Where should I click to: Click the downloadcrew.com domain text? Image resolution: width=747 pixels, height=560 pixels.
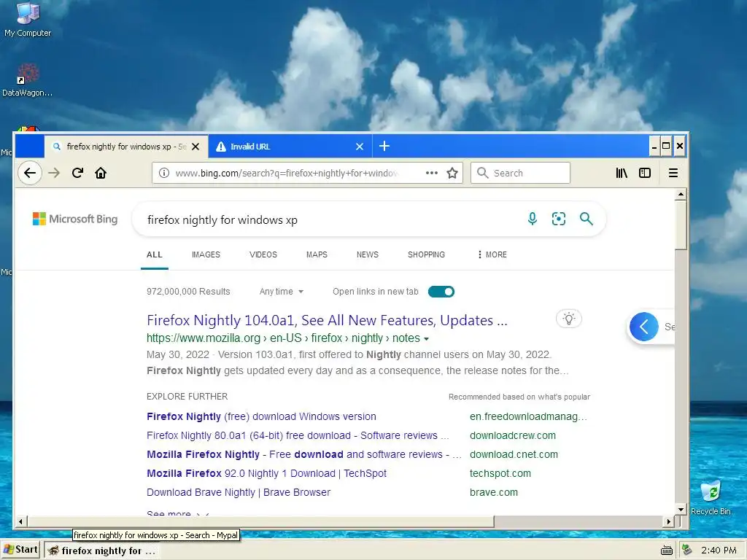513,435
